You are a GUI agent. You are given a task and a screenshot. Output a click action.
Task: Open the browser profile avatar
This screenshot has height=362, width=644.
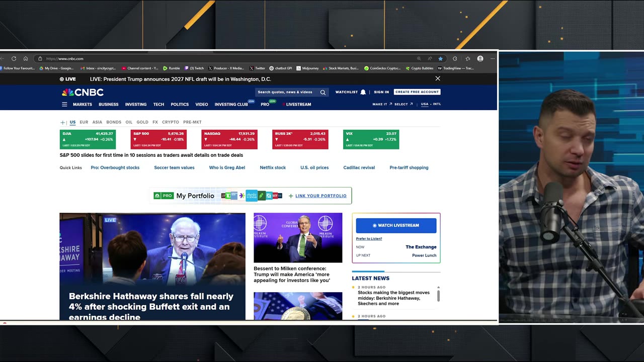480,59
